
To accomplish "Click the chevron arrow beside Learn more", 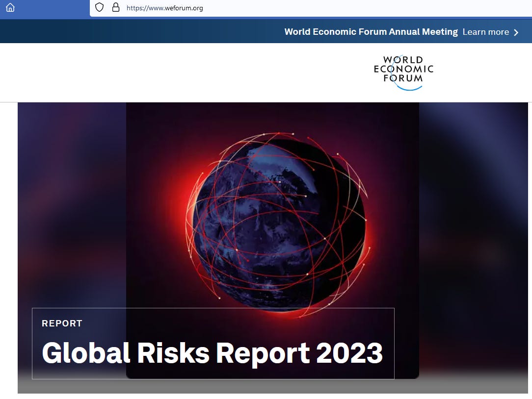I will (516, 32).
